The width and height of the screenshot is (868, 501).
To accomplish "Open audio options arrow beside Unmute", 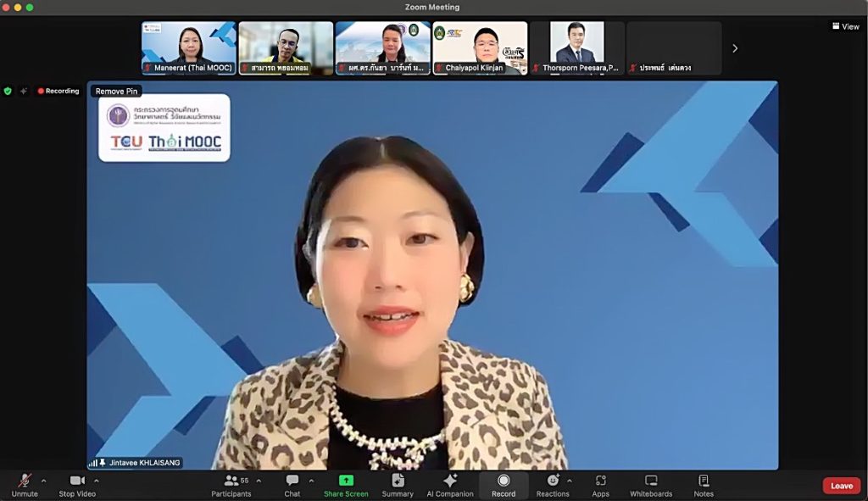I will (44, 481).
